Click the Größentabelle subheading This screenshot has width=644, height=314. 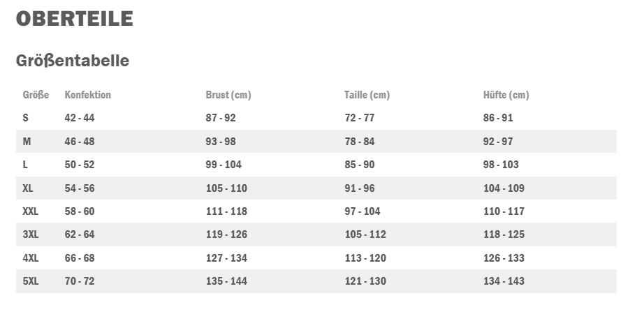(x=73, y=61)
